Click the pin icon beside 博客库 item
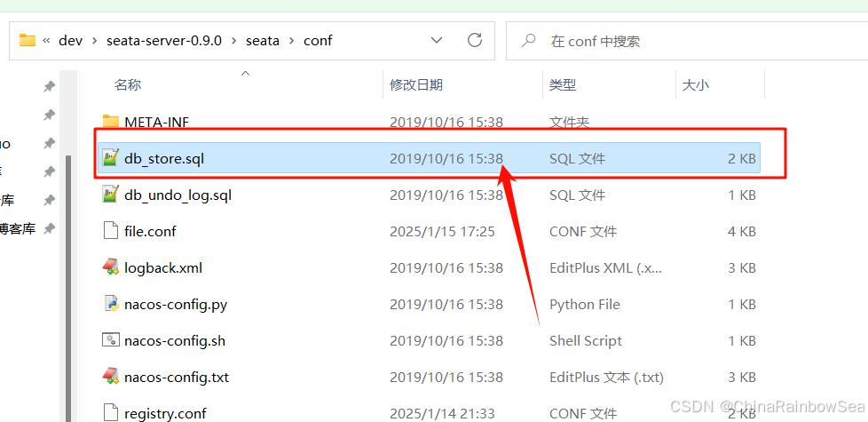The image size is (868, 422). (50, 228)
